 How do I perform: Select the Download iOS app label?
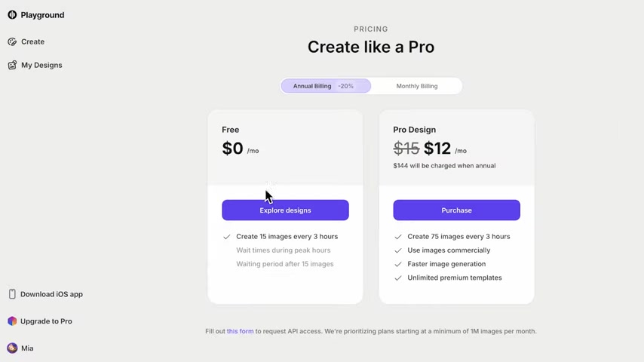coord(51,294)
